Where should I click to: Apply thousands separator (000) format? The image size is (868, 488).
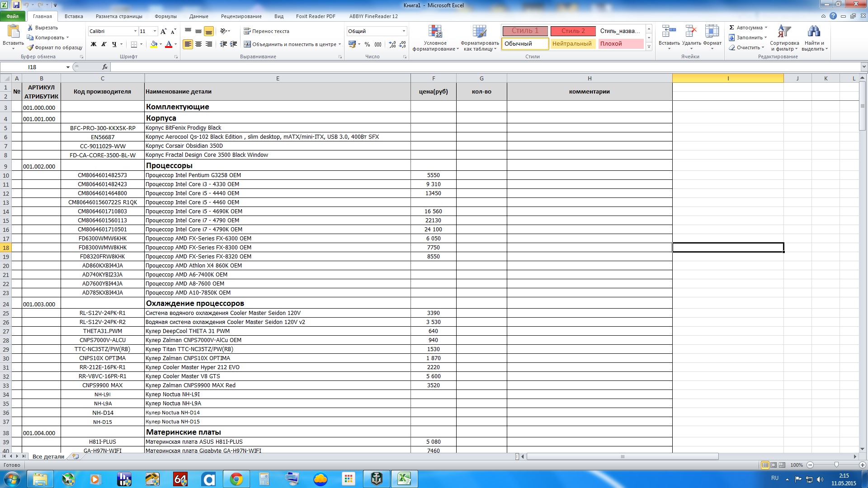coord(378,44)
